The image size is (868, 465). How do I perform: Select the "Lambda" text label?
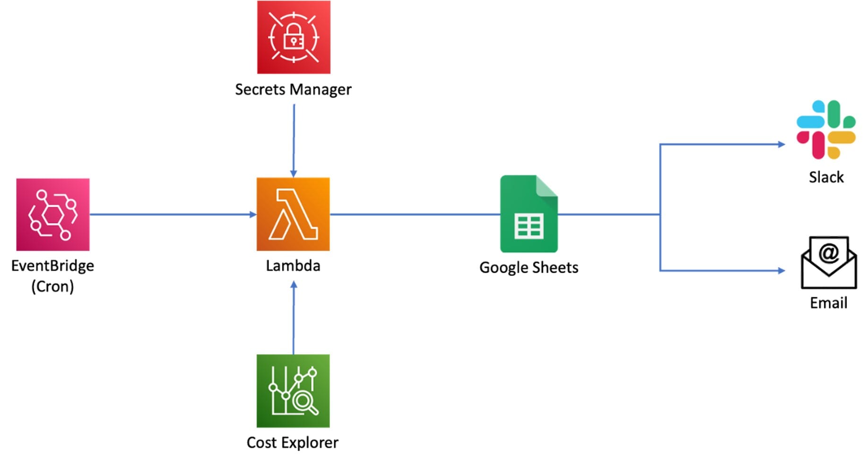click(x=293, y=266)
